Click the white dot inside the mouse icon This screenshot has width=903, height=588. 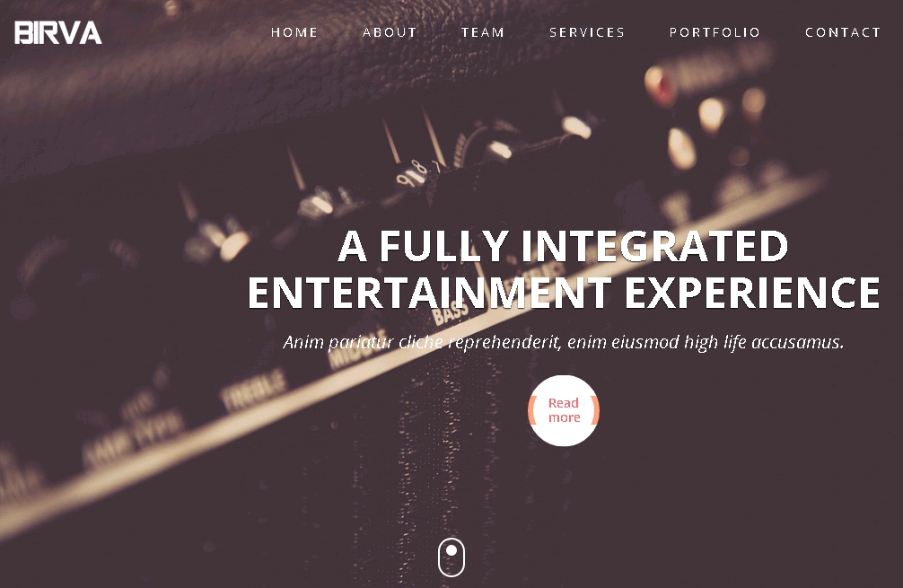[x=451, y=550]
